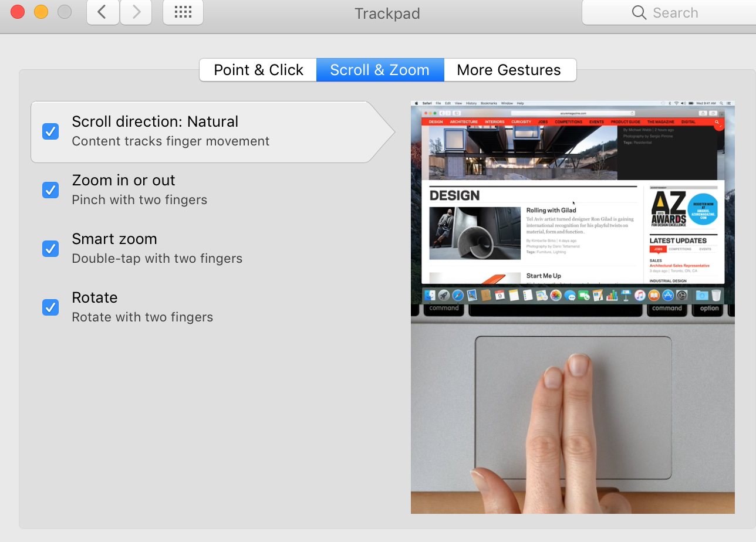Show all preferences with the grid button

pos(183,12)
